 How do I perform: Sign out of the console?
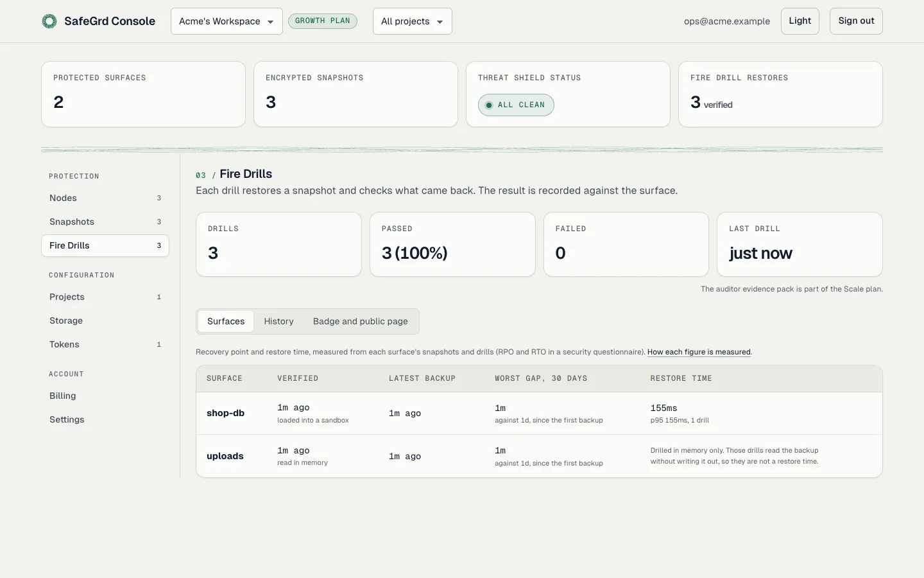tap(856, 21)
